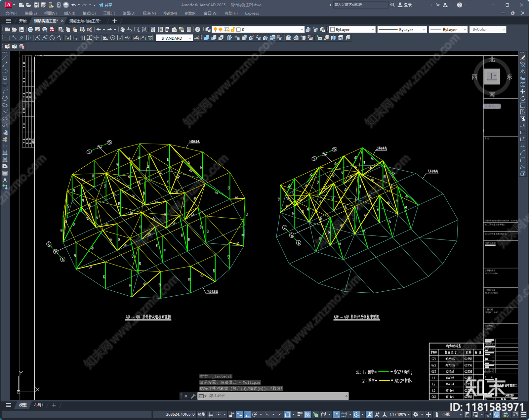Open the Layer Properties Manager icon

pyautogui.click(x=208, y=29)
